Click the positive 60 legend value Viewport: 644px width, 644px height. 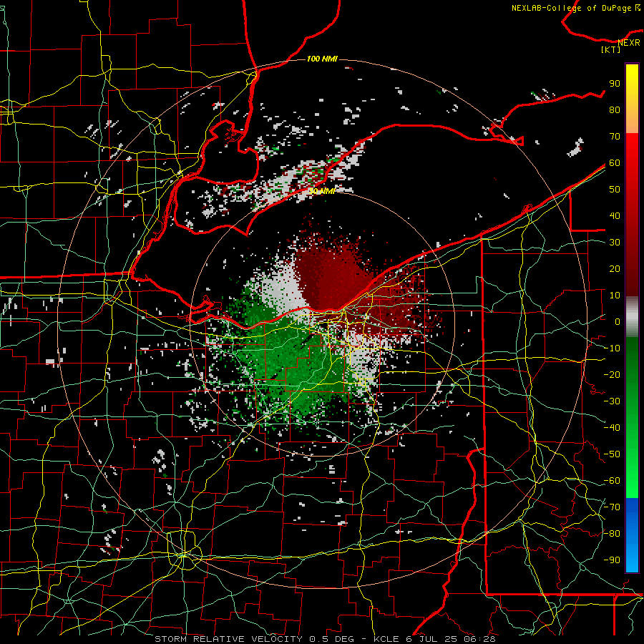[615, 162]
